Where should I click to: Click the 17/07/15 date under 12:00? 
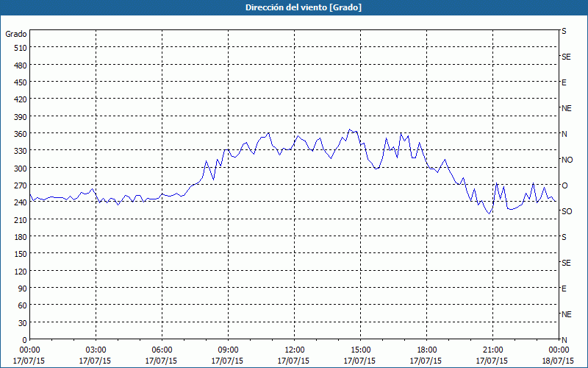293,361
